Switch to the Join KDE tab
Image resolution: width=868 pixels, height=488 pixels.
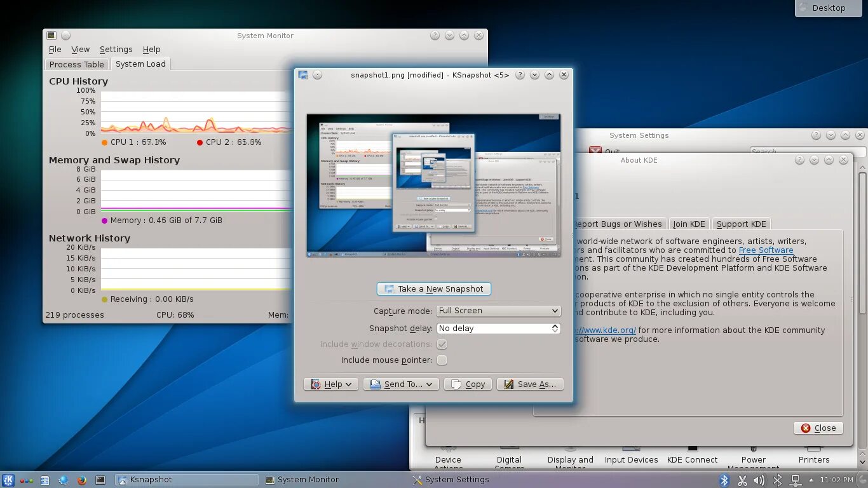[689, 224]
